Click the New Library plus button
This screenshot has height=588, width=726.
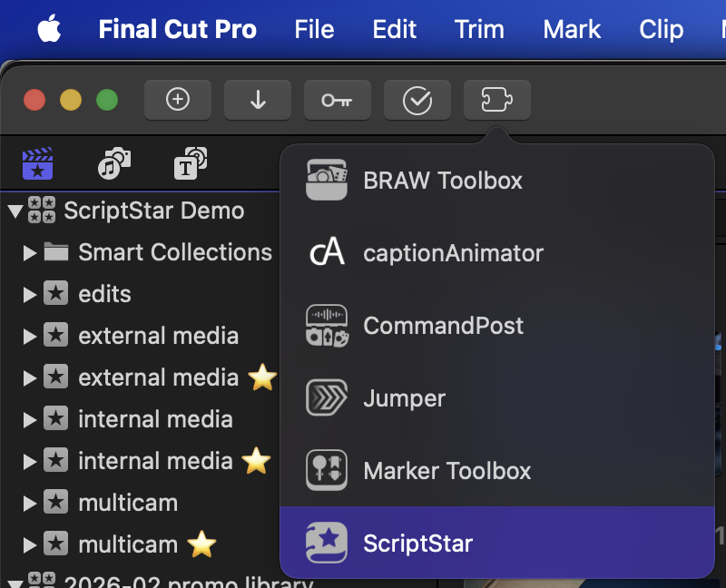click(178, 100)
